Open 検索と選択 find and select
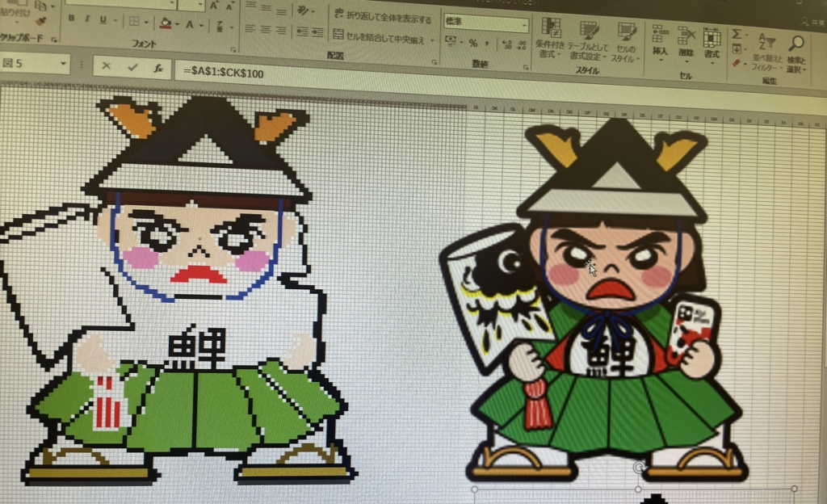Viewport: 827px width, 504px height. (x=796, y=54)
